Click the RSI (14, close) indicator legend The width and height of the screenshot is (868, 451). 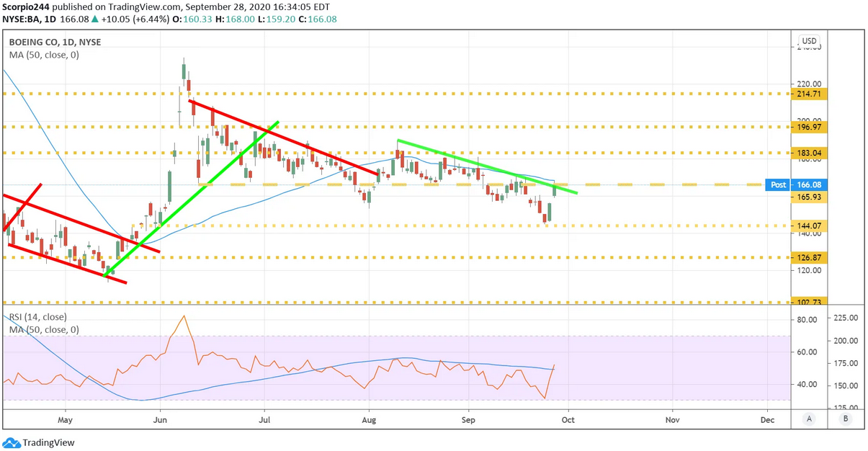click(37, 317)
